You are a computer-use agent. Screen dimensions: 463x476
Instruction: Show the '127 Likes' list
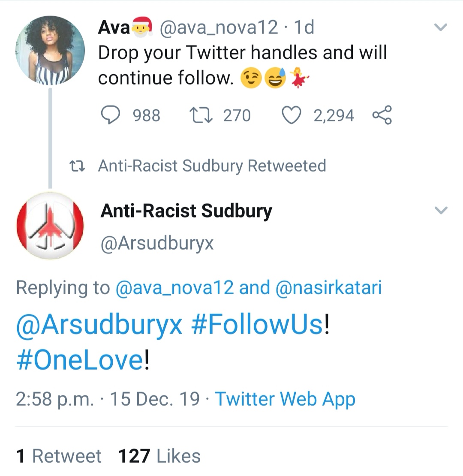(x=159, y=456)
